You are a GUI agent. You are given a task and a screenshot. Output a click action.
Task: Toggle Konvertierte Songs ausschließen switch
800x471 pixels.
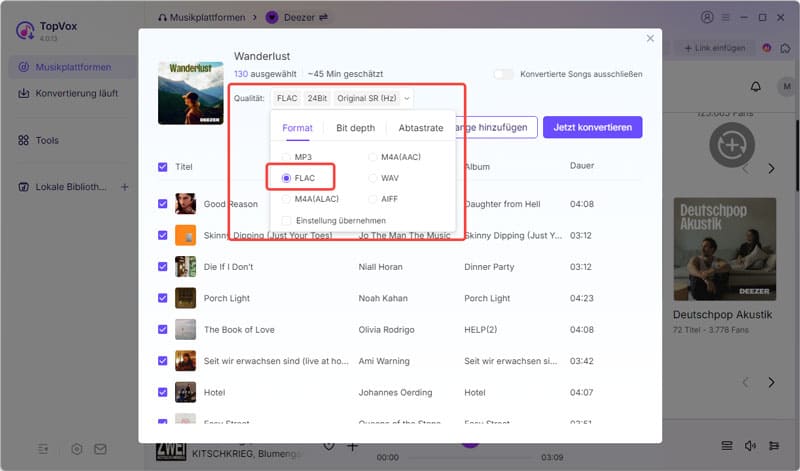504,74
